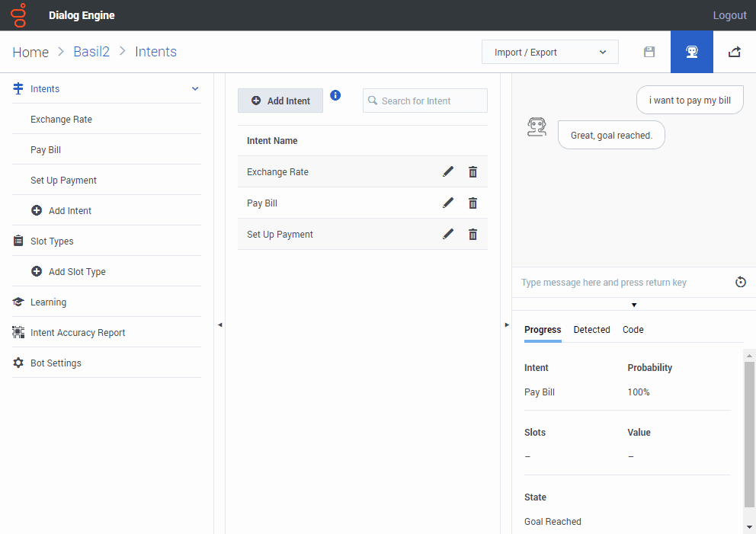Click the Logout link
Screen dimensions: 756x534
(x=729, y=15)
